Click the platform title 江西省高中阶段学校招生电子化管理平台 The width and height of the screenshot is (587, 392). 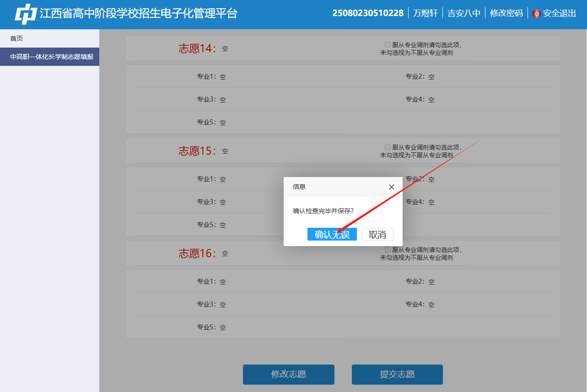(139, 13)
